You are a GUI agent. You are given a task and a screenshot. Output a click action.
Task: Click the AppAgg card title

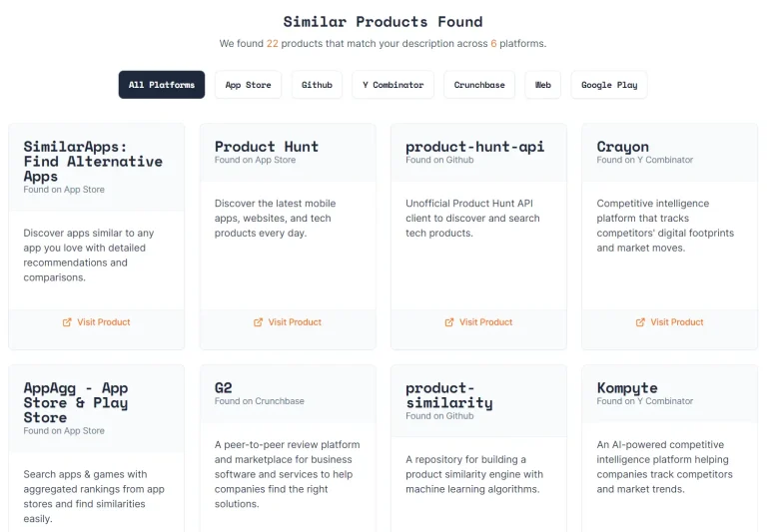76,402
